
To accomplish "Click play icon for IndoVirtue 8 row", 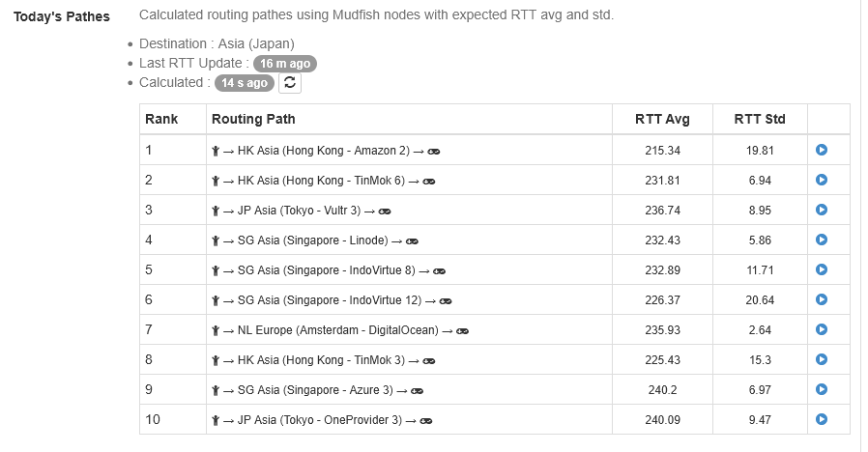I will [822, 269].
